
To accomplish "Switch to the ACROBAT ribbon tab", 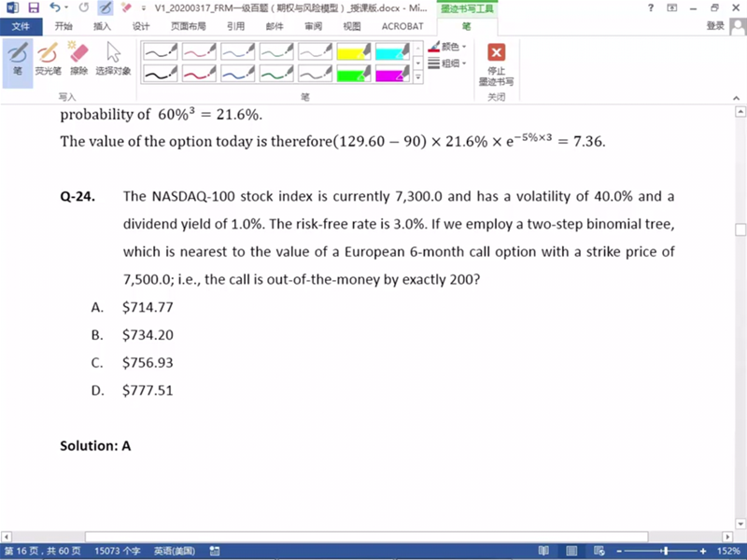I will [x=402, y=27].
